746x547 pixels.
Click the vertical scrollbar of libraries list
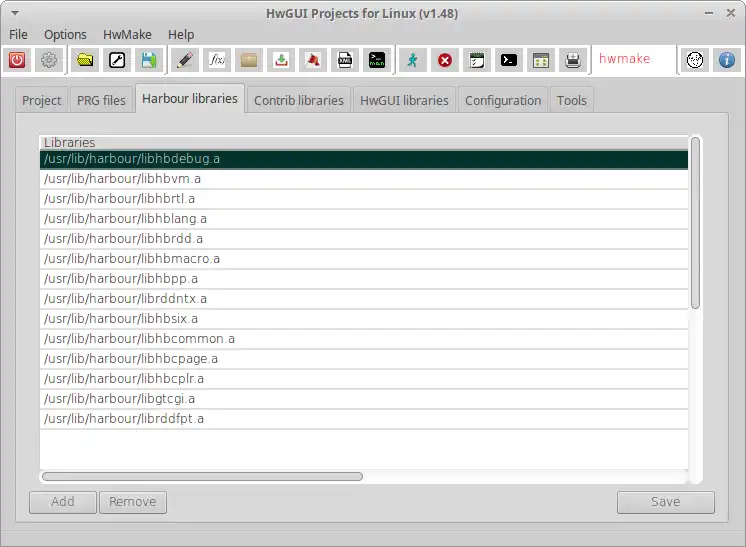coord(695,223)
